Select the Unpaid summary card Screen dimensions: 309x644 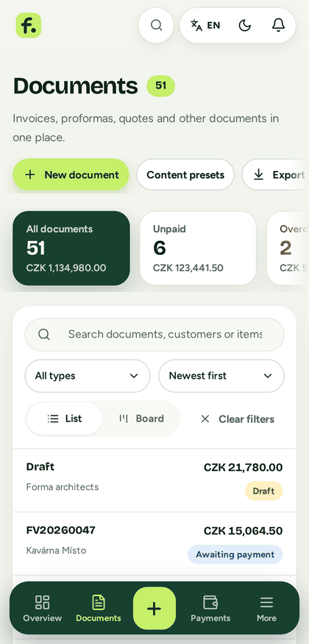tap(198, 248)
